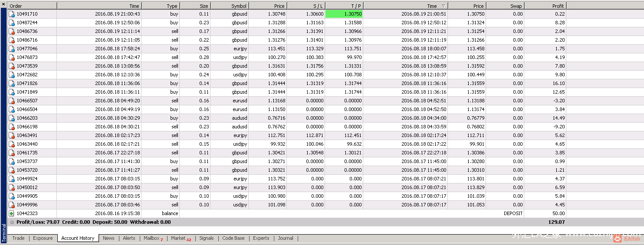Sort by the Type column header

point(161,6)
